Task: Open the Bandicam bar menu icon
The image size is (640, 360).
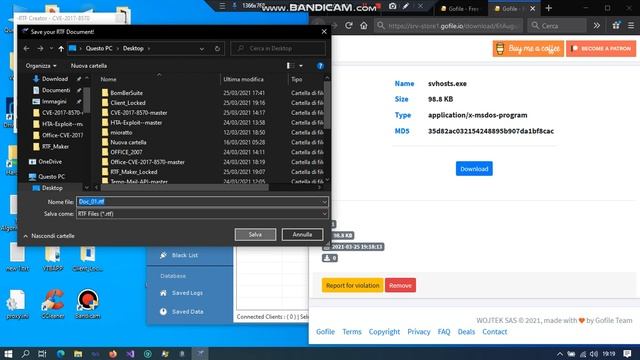Action: pos(222,6)
